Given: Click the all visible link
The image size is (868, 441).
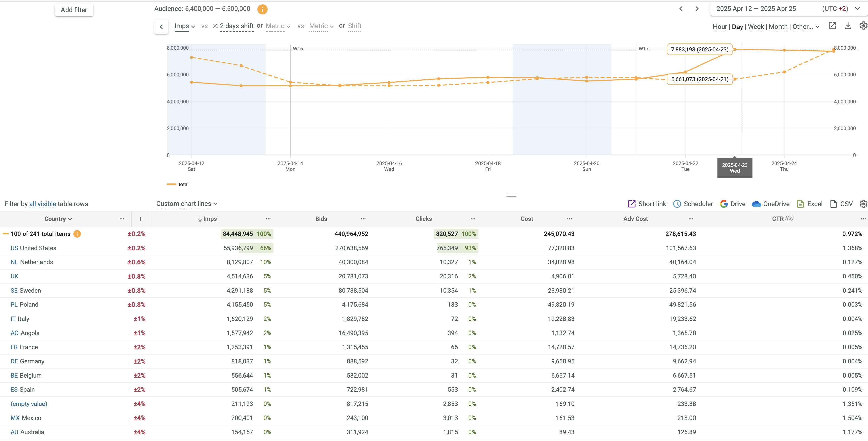Looking at the screenshot, I should click(x=42, y=204).
